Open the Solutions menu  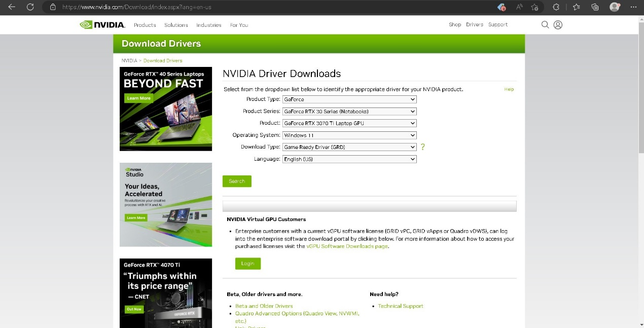(176, 25)
